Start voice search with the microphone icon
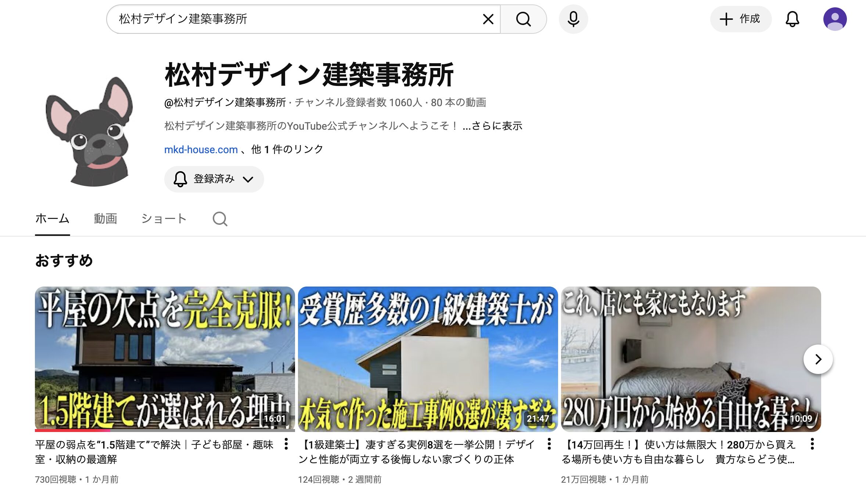 pyautogui.click(x=573, y=19)
